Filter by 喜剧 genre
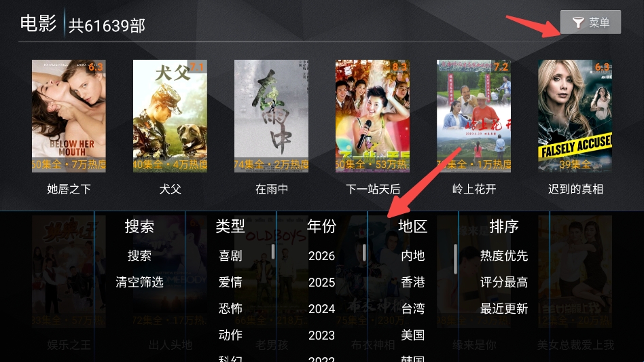 (x=230, y=255)
